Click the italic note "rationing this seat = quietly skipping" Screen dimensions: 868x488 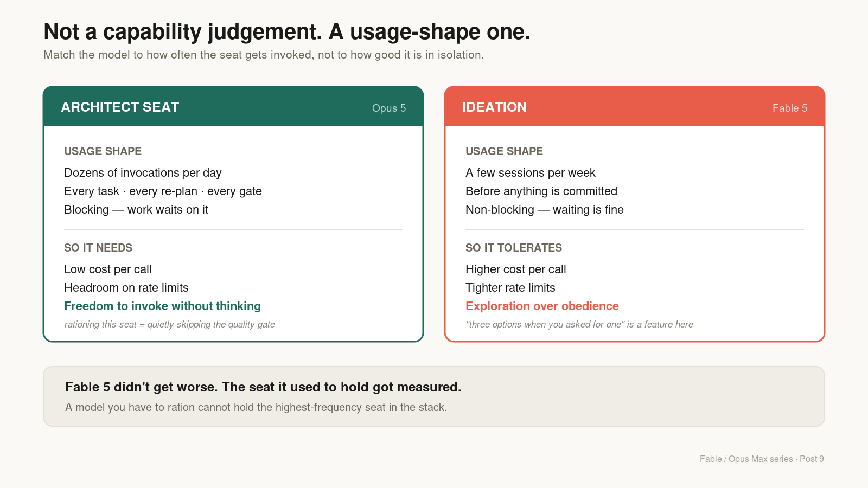pyautogui.click(x=169, y=324)
